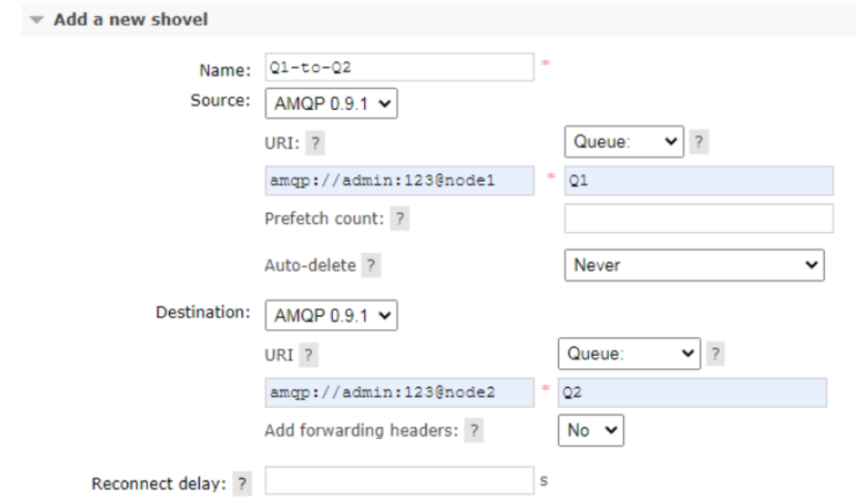Click the empty Prefetch count input
Screen dimensions: 856x504
(698, 219)
